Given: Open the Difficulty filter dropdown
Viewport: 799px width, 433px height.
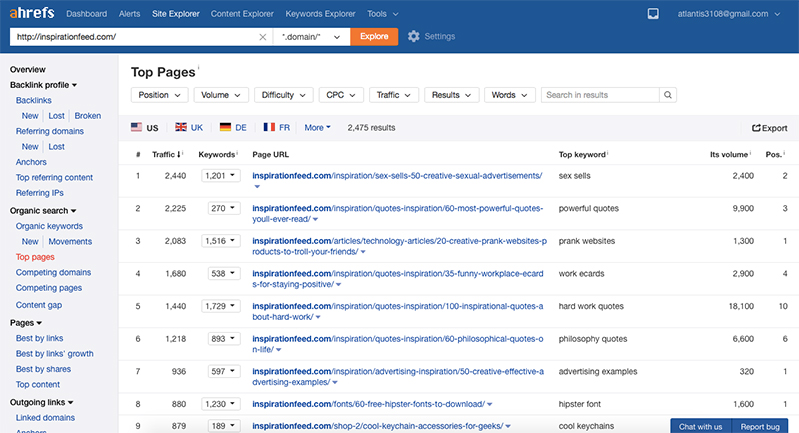Looking at the screenshot, I should click(284, 95).
